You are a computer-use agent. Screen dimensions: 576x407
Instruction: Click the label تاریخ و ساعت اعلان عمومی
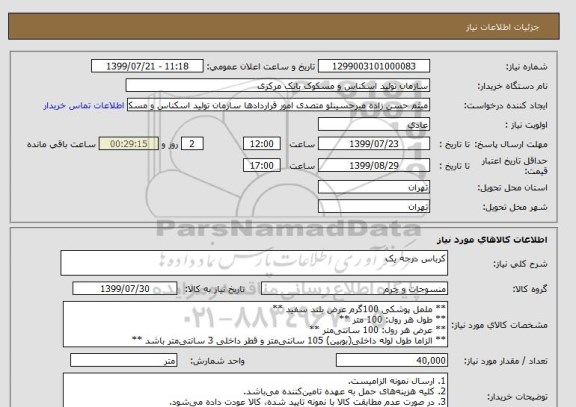[x=261, y=67]
